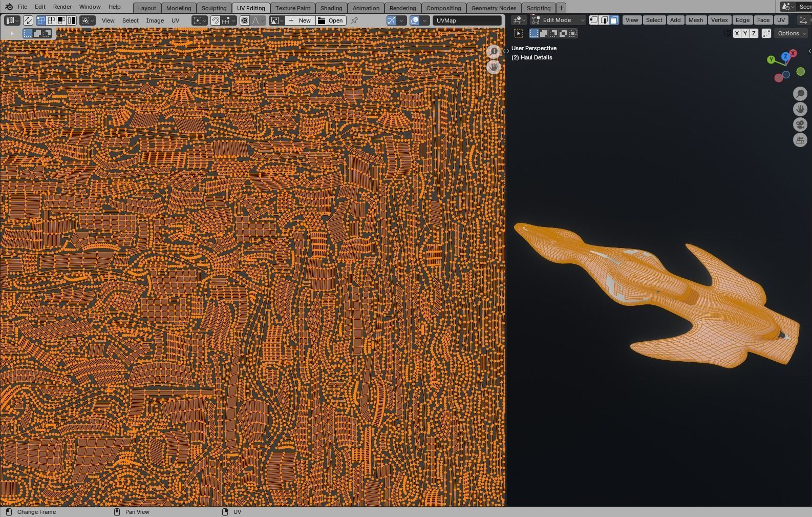Choose UV select mode Extend
The width and height of the screenshot is (812, 517).
click(x=37, y=33)
